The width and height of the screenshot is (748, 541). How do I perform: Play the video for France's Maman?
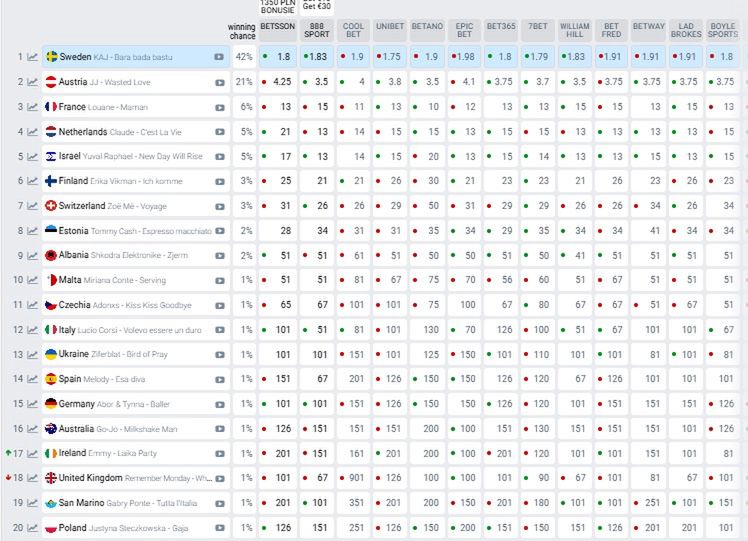219,107
